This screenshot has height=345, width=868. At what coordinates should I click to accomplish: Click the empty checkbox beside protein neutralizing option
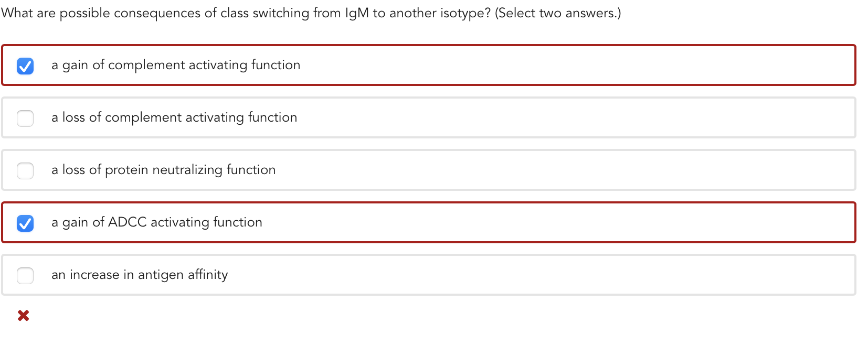point(25,170)
